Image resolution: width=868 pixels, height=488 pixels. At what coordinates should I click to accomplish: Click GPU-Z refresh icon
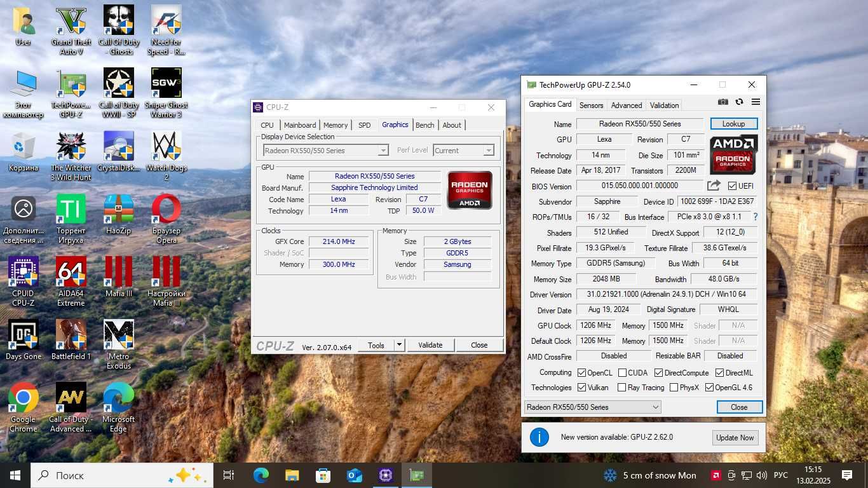coord(739,102)
